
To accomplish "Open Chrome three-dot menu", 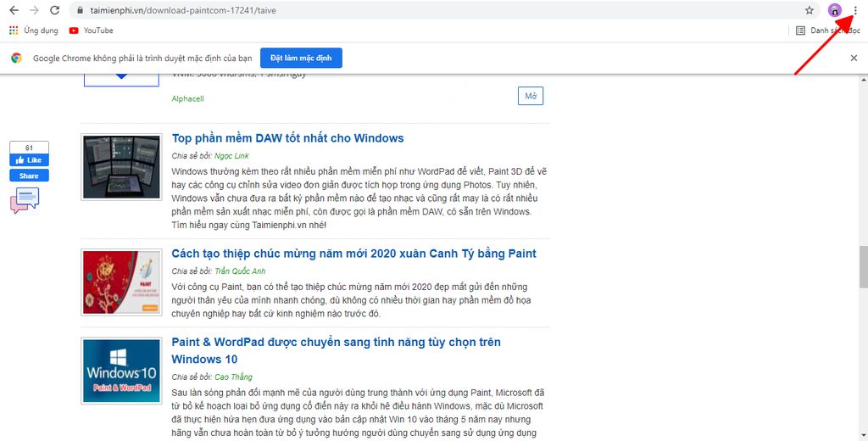I will click(855, 10).
